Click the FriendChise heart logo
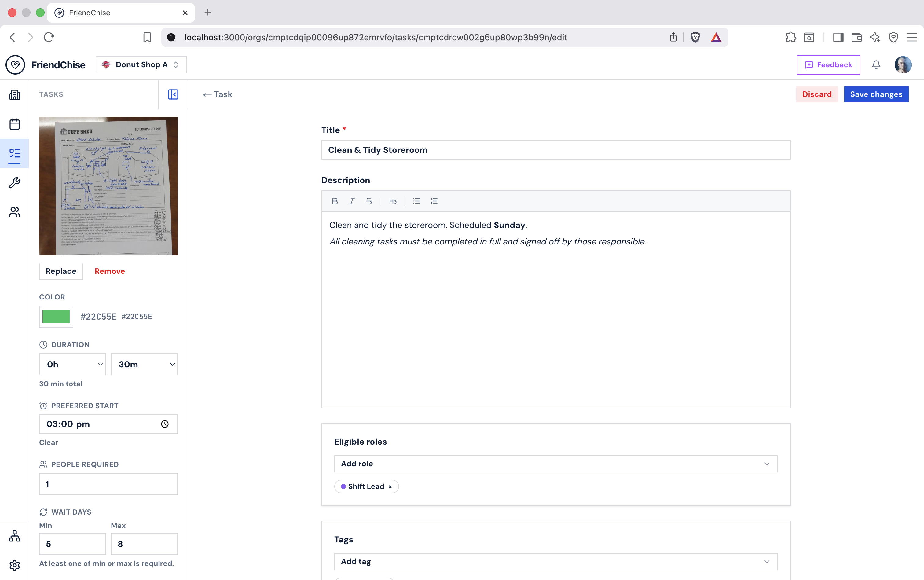924x580 pixels. coord(15,65)
